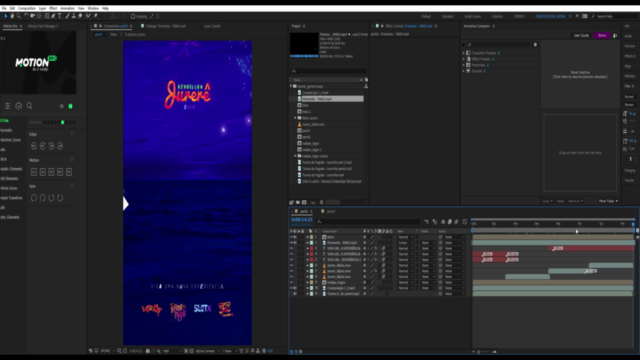Open the Effect menu
Screen dimensions: 640x360
tap(53, 8)
